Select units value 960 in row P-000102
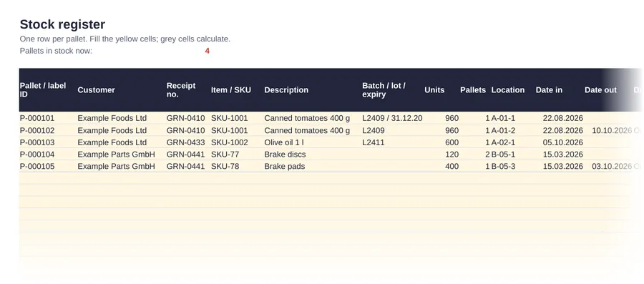 (452, 130)
